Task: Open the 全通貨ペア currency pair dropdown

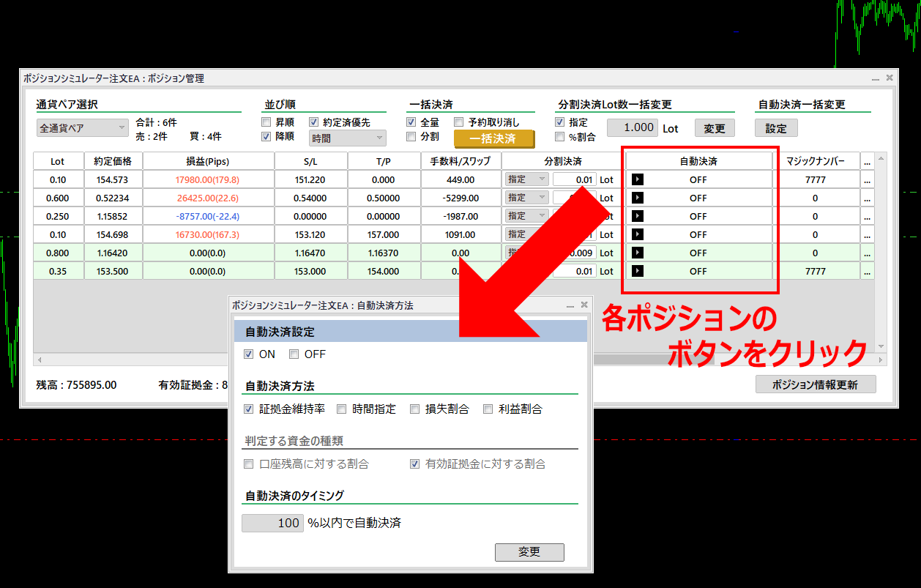Action: point(83,128)
